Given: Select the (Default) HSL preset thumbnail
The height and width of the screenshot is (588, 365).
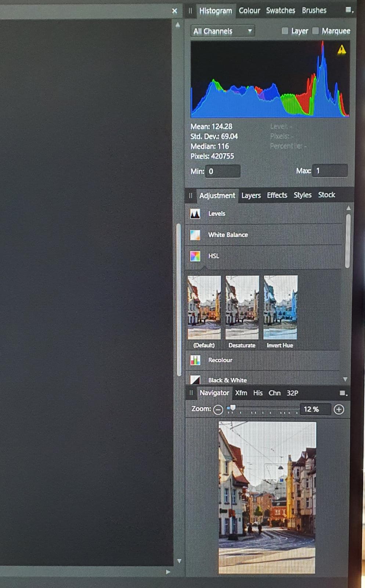Looking at the screenshot, I should (204, 307).
